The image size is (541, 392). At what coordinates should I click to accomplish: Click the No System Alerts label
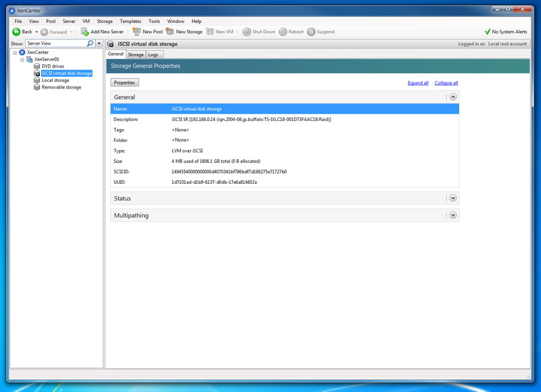pyautogui.click(x=509, y=32)
